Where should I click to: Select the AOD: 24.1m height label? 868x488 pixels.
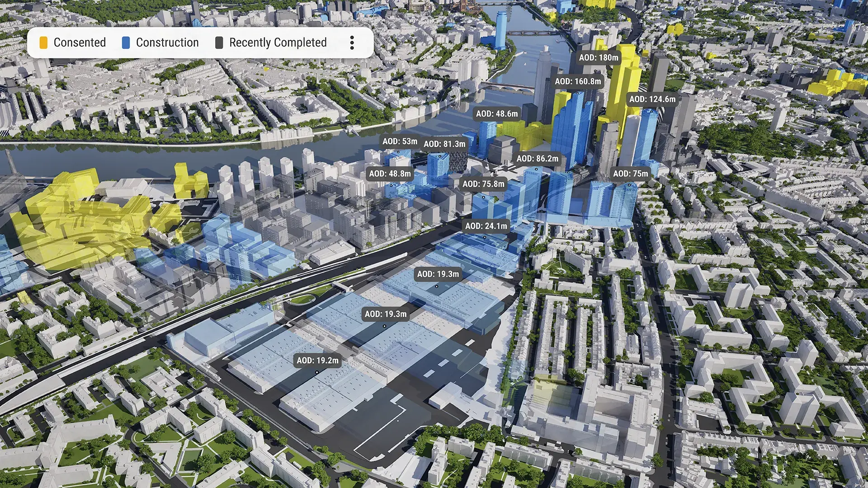[486, 226]
